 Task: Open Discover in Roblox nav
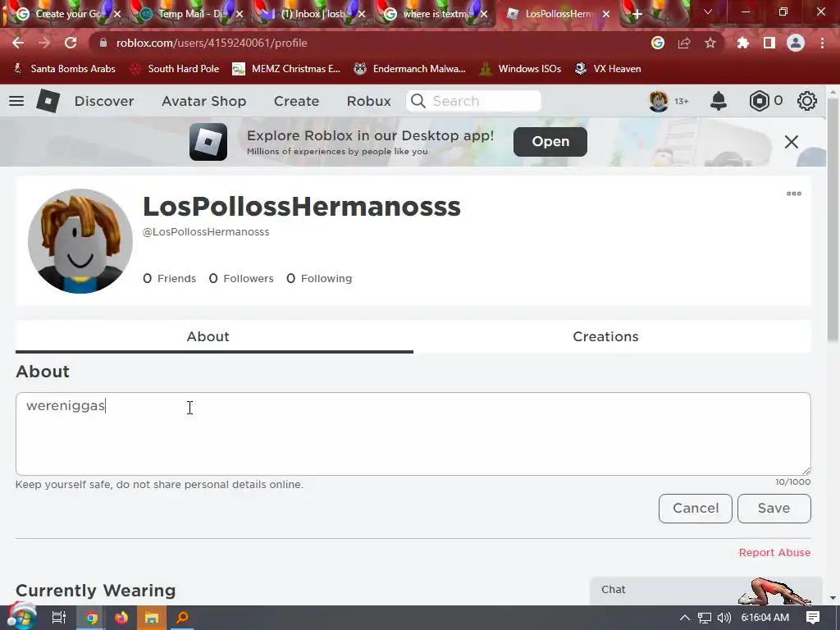click(x=104, y=101)
